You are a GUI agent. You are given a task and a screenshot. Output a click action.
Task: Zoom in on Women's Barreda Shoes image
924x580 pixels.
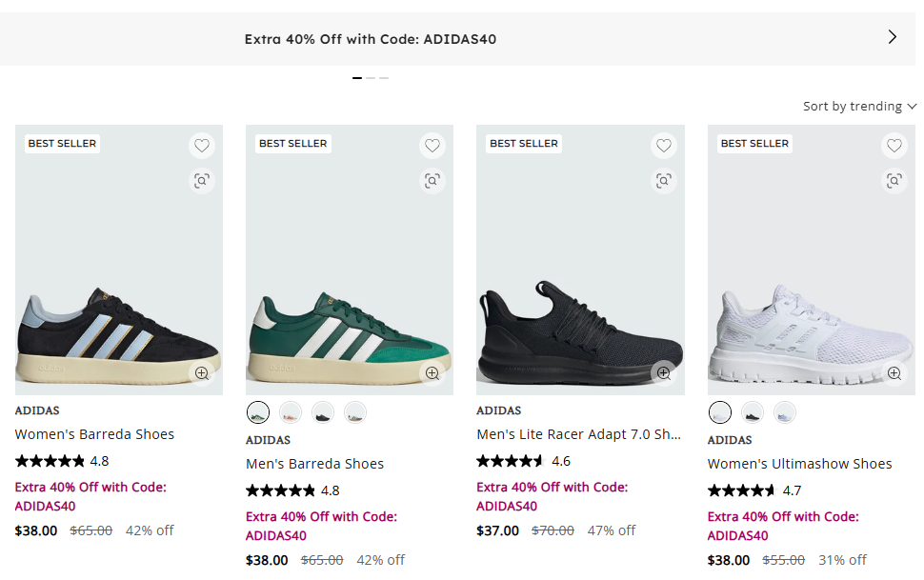point(201,373)
